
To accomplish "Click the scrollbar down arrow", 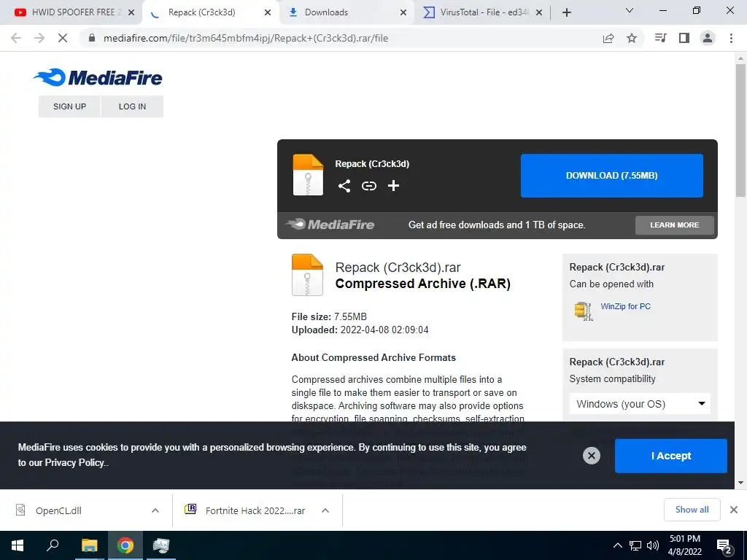I will pyautogui.click(x=740, y=482).
